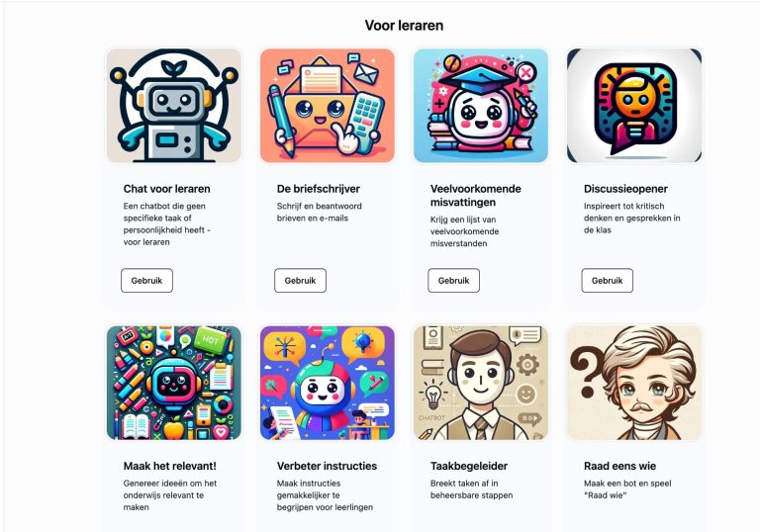Viewport: 760px width, 532px height.
Task: Click the colorful lightbulb speech bubble icon
Action: tap(634, 105)
